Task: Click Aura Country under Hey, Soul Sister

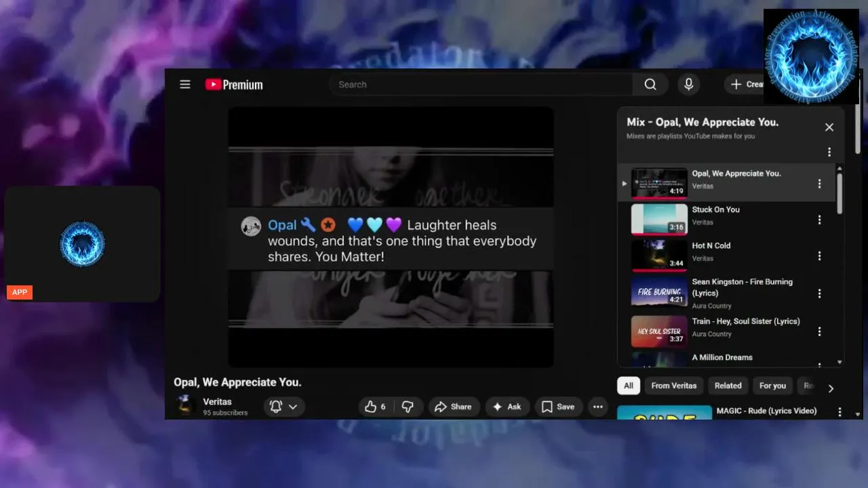Action: 711,334
